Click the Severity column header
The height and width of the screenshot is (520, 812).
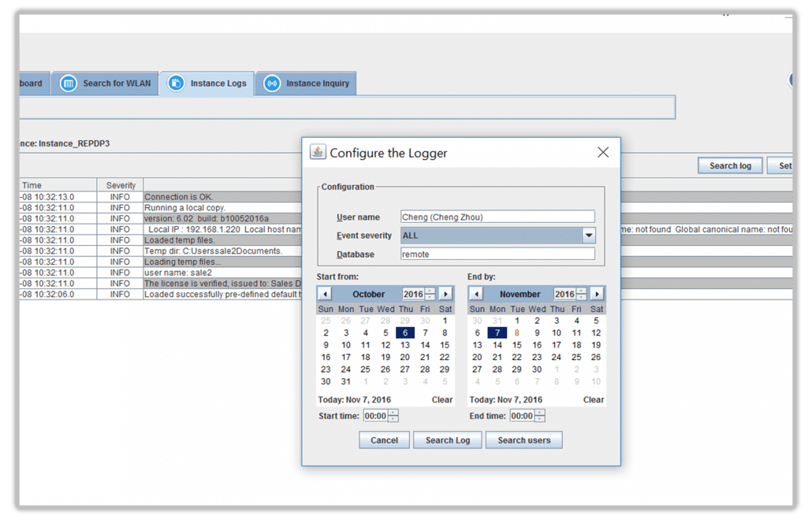click(120, 185)
